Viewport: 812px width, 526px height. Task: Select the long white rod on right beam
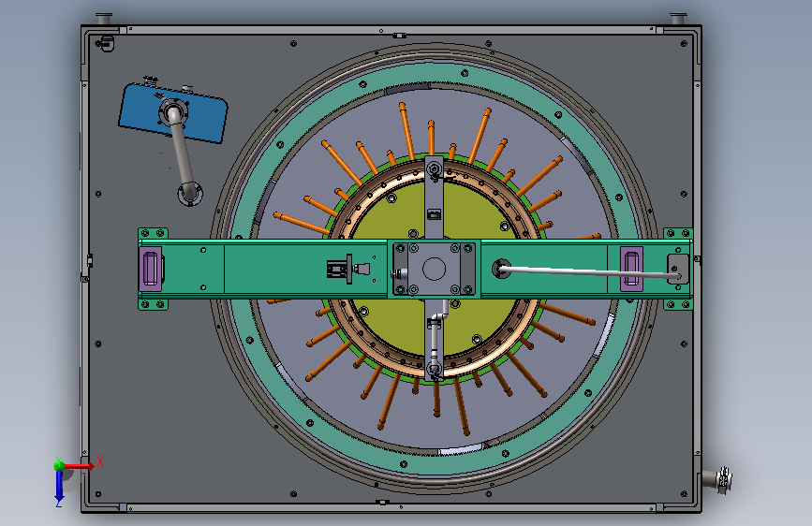click(589, 271)
